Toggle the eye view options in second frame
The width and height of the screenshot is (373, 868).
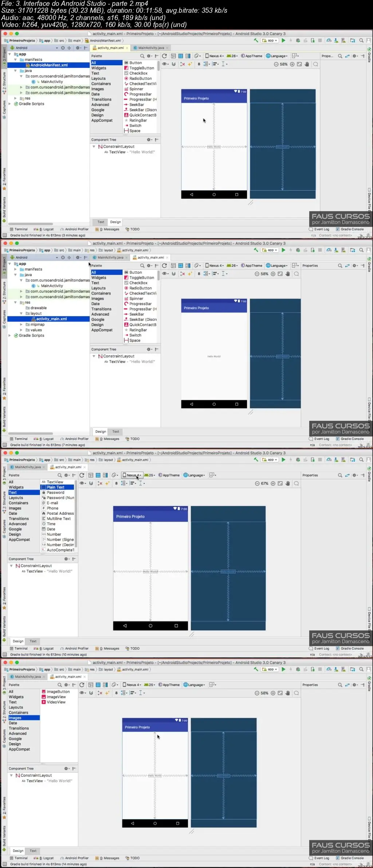[165, 274]
